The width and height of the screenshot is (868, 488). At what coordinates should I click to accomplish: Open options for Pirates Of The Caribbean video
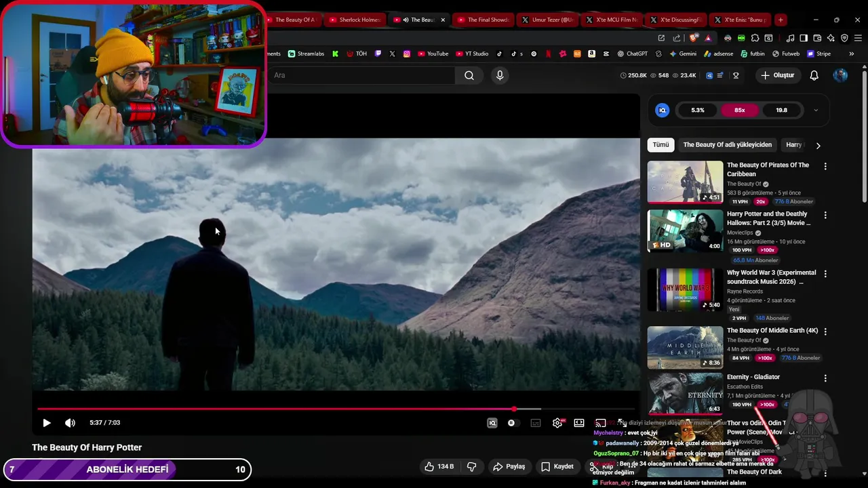825,166
